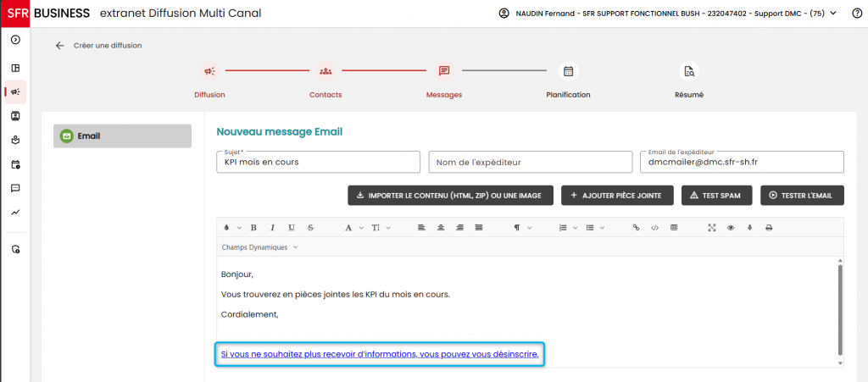Click the SFR Business logo
The height and width of the screenshot is (382, 868).
coord(46,14)
